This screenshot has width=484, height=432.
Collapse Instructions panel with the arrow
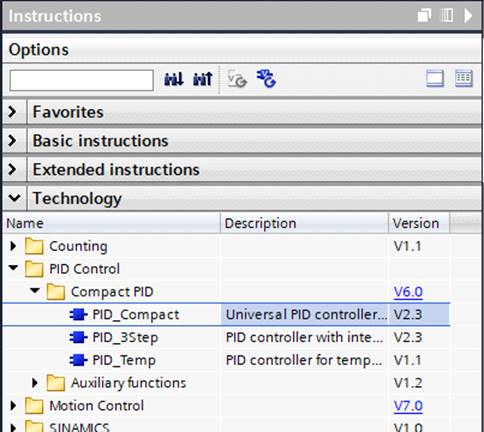point(468,15)
